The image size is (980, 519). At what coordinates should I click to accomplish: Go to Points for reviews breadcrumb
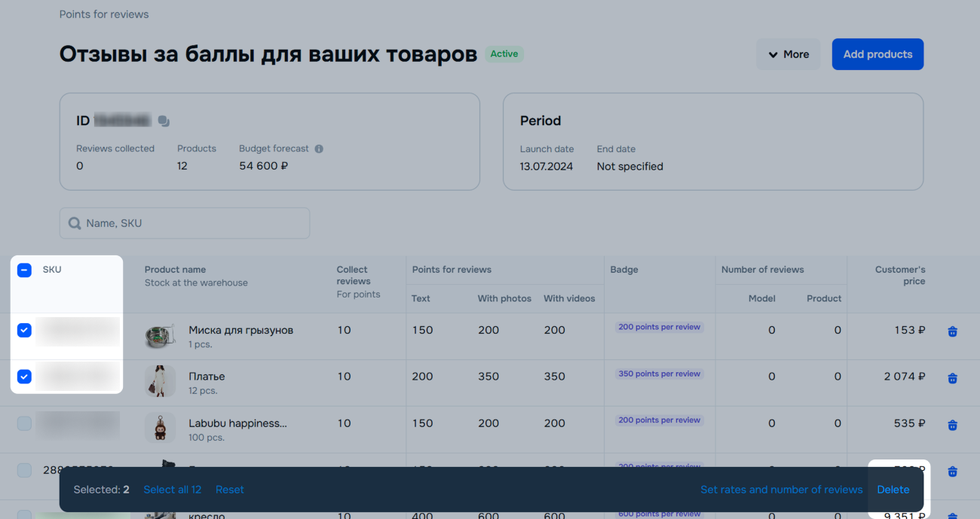tap(104, 14)
